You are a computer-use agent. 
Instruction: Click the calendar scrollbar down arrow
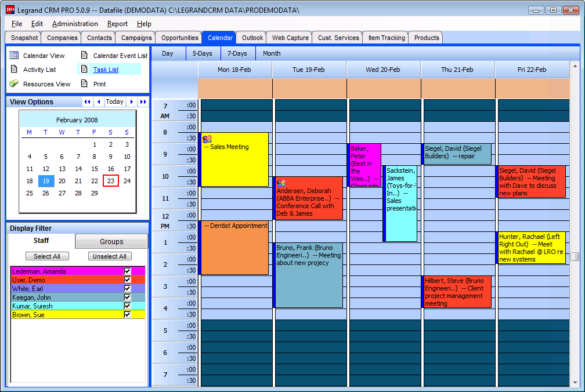(x=575, y=382)
